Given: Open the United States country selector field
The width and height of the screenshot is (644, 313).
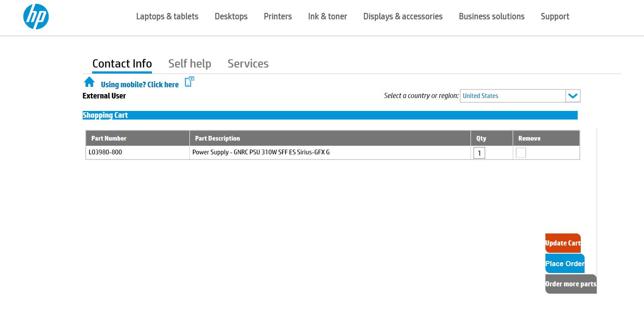Looking at the screenshot, I should tap(512, 96).
